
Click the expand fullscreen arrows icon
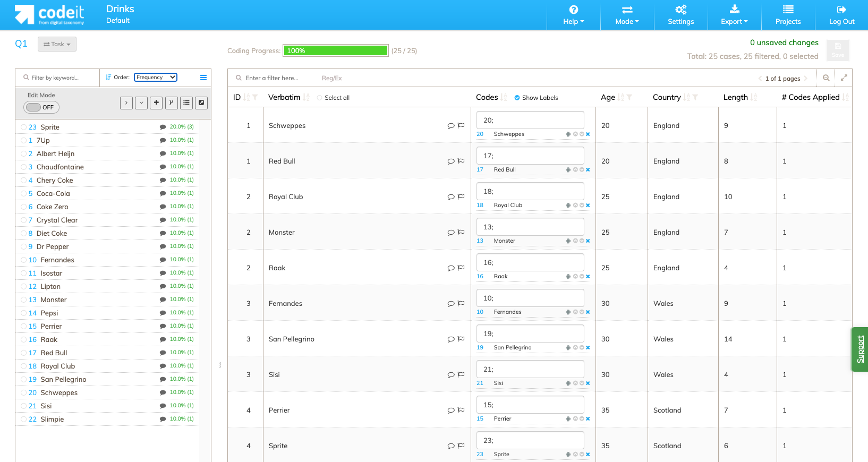[844, 78]
